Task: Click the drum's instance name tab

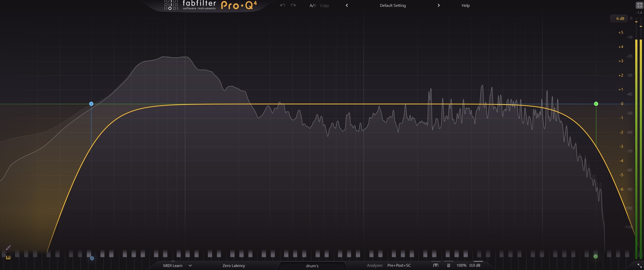Action: click(x=312, y=266)
